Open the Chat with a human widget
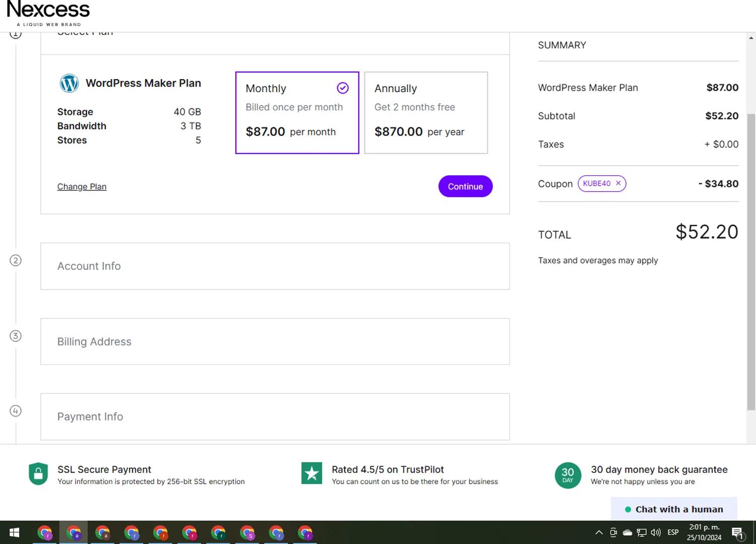This screenshot has height=544, width=756. tap(674, 509)
